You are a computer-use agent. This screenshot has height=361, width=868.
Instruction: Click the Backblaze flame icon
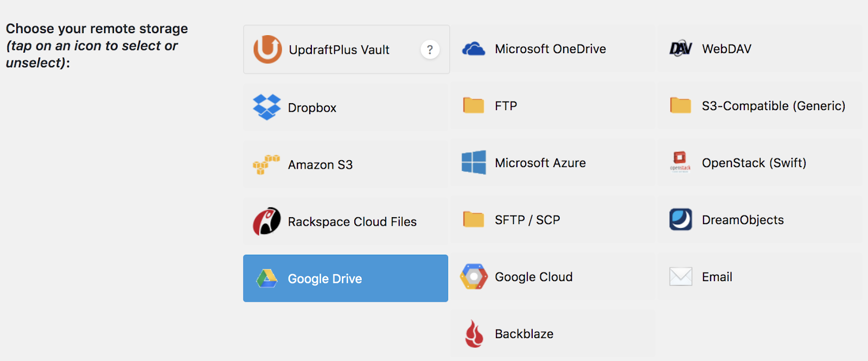pyautogui.click(x=474, y=333)
